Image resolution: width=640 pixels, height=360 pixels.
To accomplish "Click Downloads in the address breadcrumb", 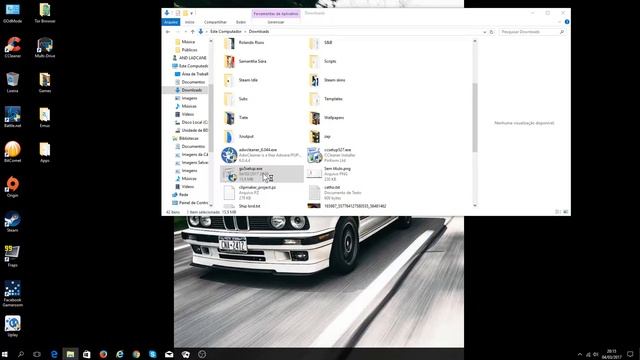I will coord(259,31).
